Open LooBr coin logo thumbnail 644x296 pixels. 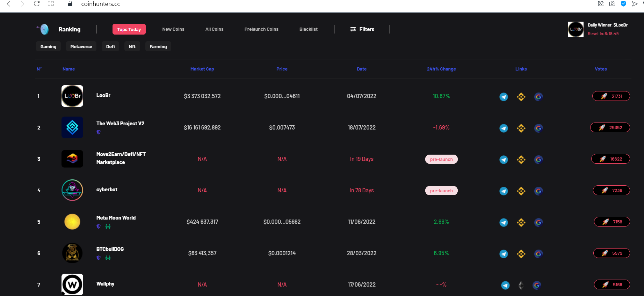[72, 96]
